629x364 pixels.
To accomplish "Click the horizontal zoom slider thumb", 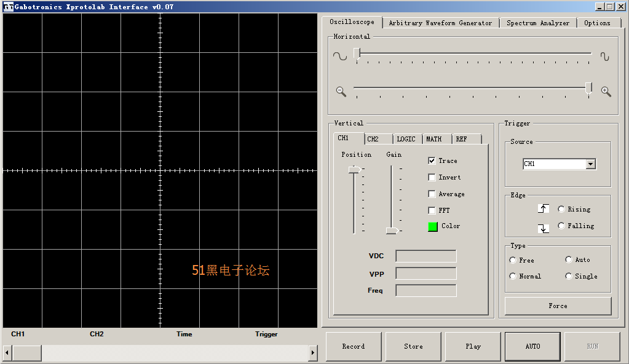I will pyautogui.click(x=588, y=89).
